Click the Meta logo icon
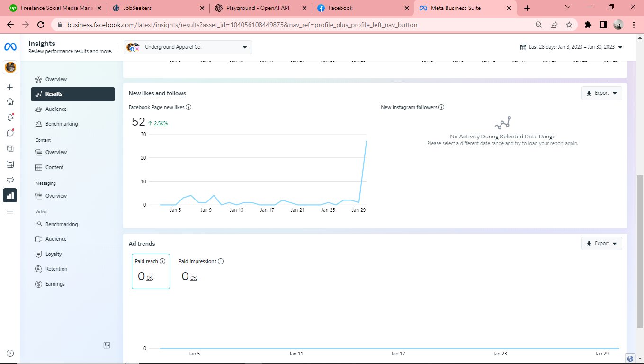The height and width of the screenshot is (364, 644). pyautogui.click(x=10, y=46)
